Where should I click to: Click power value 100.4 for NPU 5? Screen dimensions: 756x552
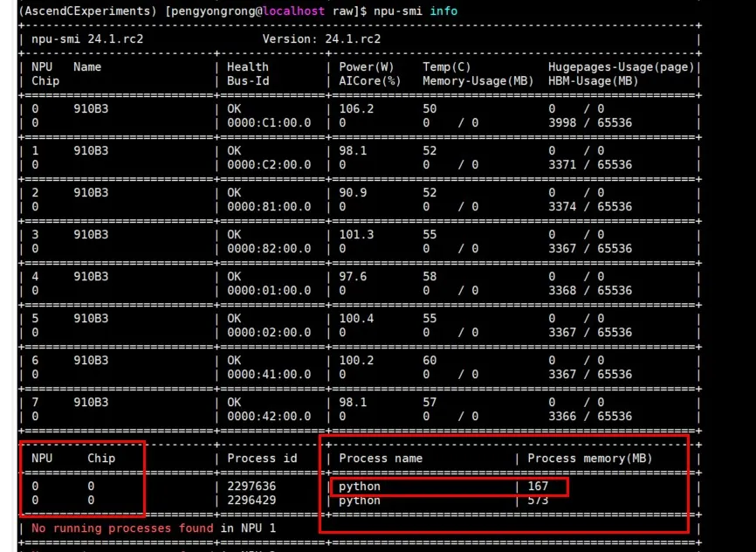(x=356, y=319)
